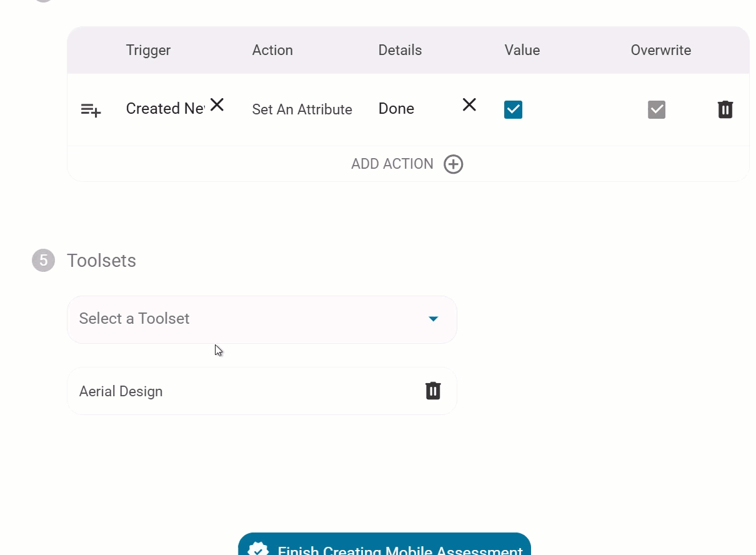Screen dimensions: 756x555
Task: Click the add-row icon before the Trigger field
Action: coord(91,110)
